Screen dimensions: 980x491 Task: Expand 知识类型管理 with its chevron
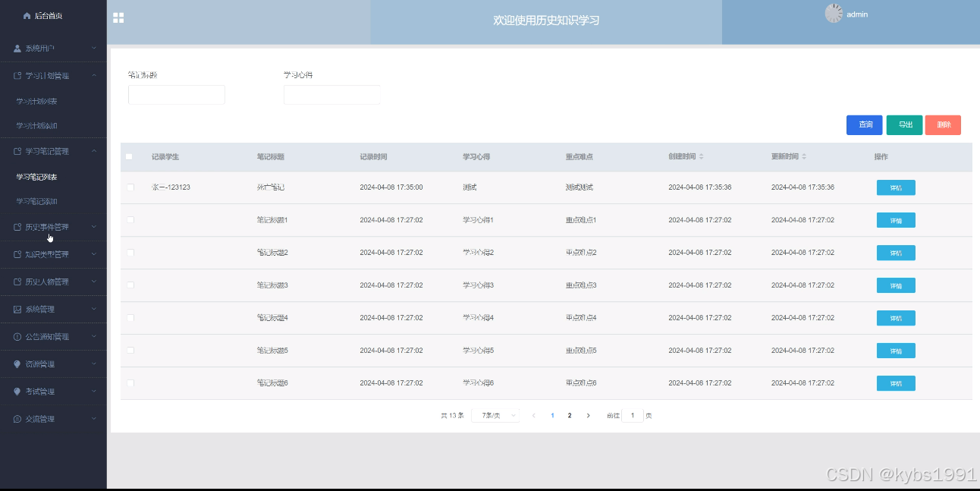pos(93,254)
